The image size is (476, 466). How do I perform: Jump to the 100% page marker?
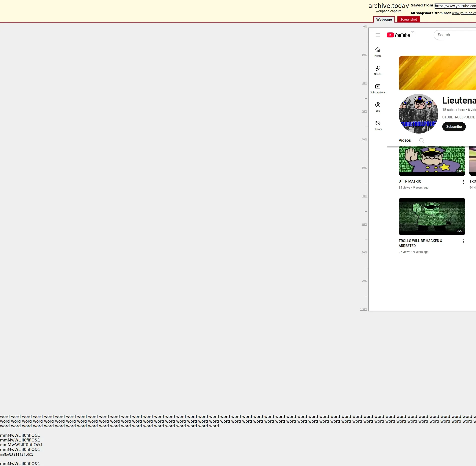click(x=363, y=309)
